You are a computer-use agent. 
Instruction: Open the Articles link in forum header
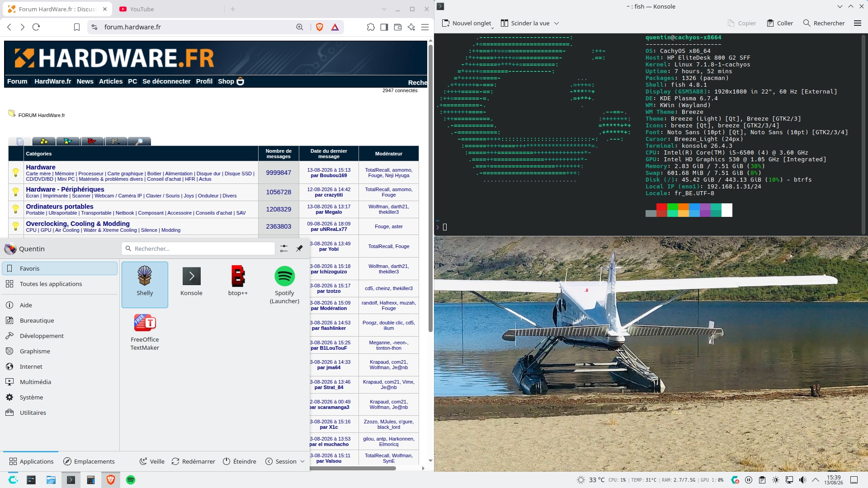[x=111, y=81]
